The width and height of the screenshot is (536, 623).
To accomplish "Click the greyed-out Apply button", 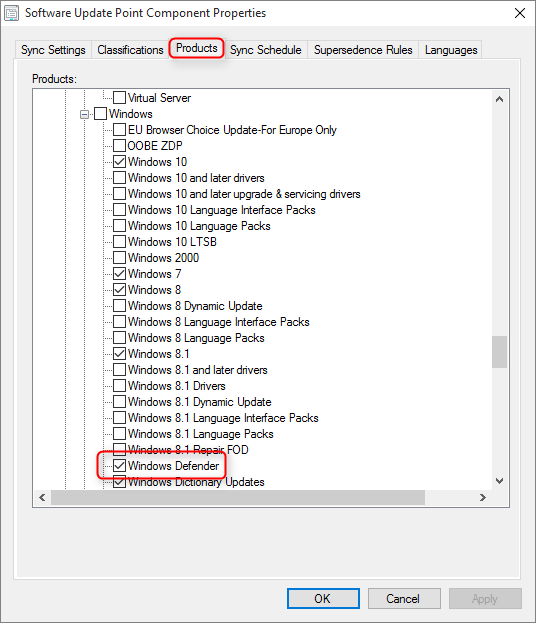I will [x=485, y=599].
